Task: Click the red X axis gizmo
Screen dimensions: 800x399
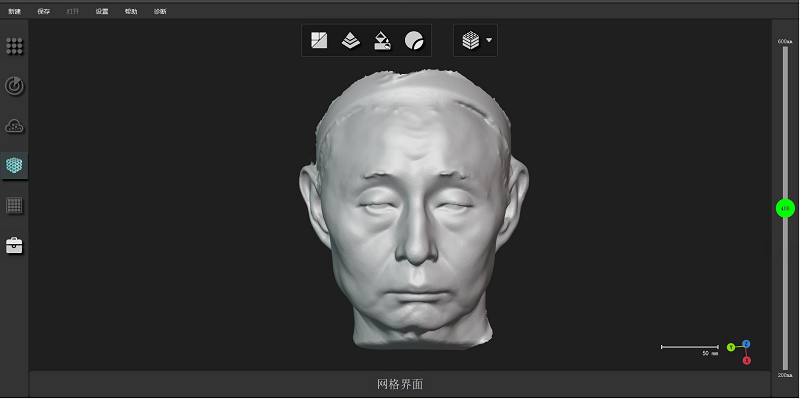Action: [746, 361]
